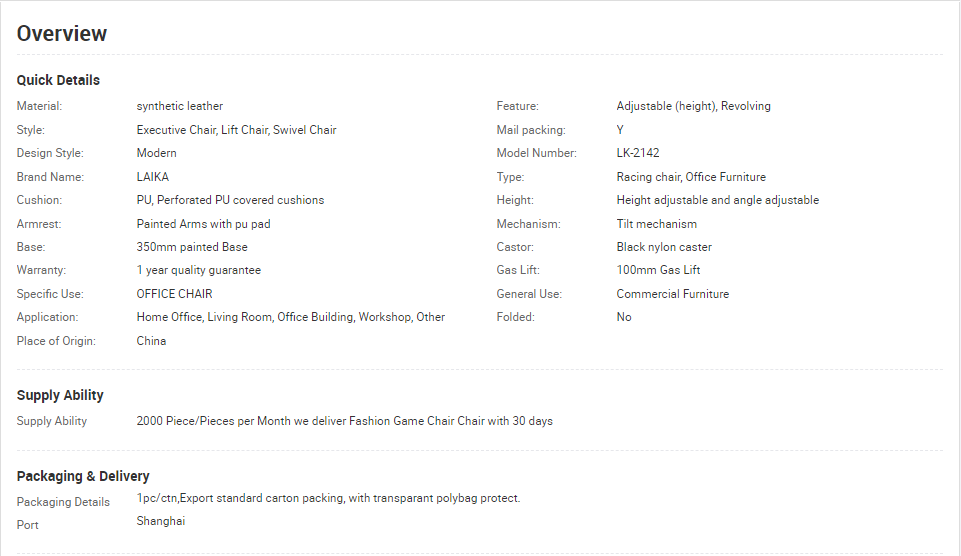The height and width of the screenshot is (556, 961).
Task: Select the Shanghai port value
Action: [x=161, y=521]
